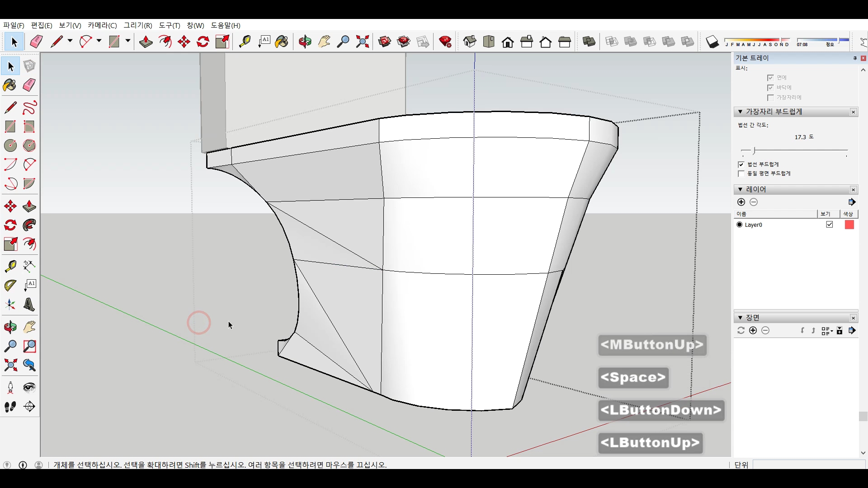Switch to Iso view house icon
This screenshot has width=868, height=488.
pos(469,42)
